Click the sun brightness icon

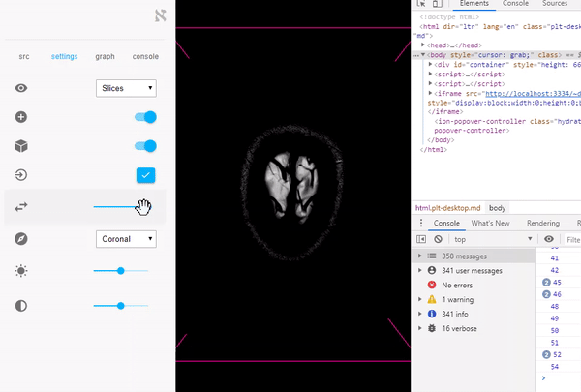[21, 271]
